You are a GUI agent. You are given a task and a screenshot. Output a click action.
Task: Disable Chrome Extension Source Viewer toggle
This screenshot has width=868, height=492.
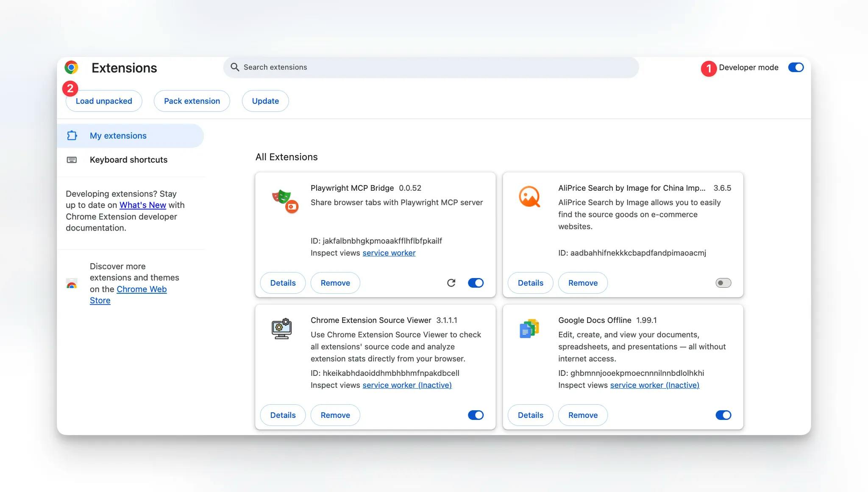[476, 415]
